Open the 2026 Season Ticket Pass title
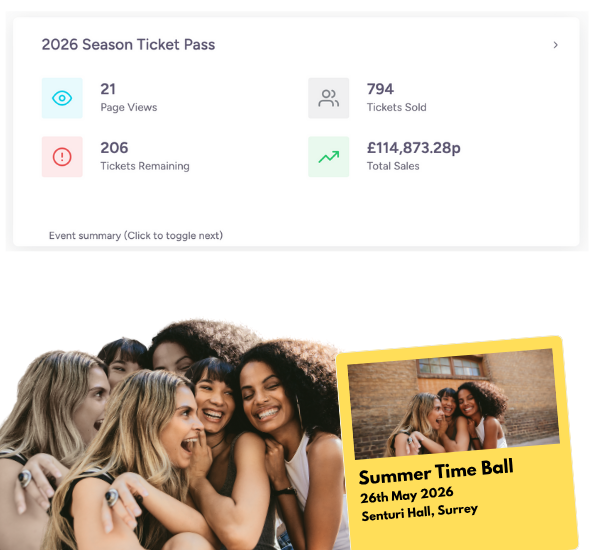 [x=128, y=44]
